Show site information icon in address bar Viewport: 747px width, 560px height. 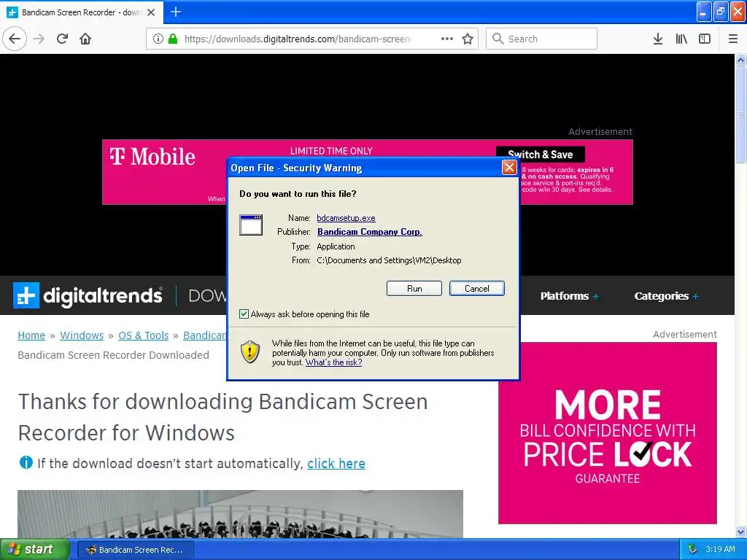158,39
